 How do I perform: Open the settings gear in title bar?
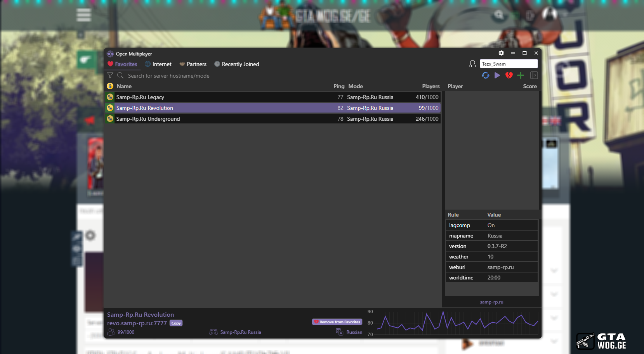tap(501, 53)
